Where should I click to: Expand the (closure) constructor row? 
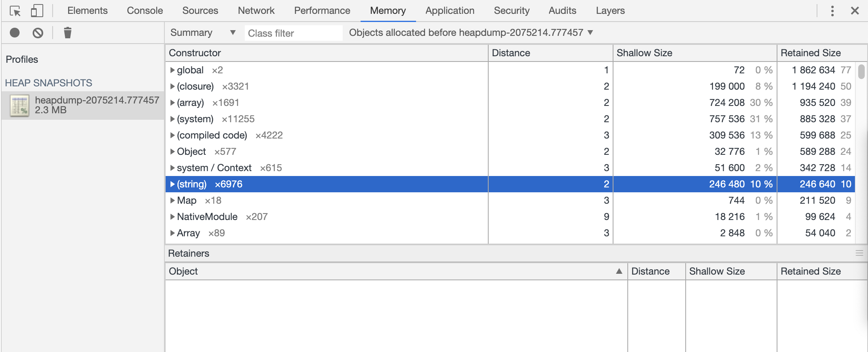pos(173,86)
